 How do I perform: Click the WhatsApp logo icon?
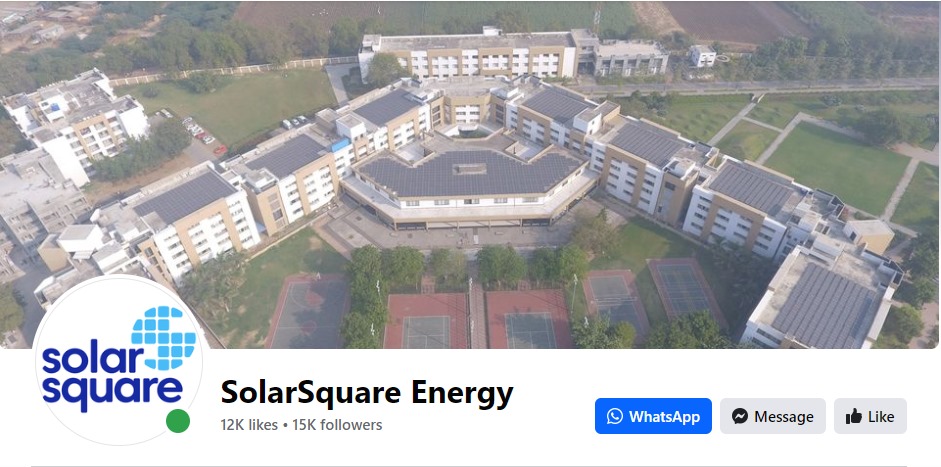coord(615,416)
